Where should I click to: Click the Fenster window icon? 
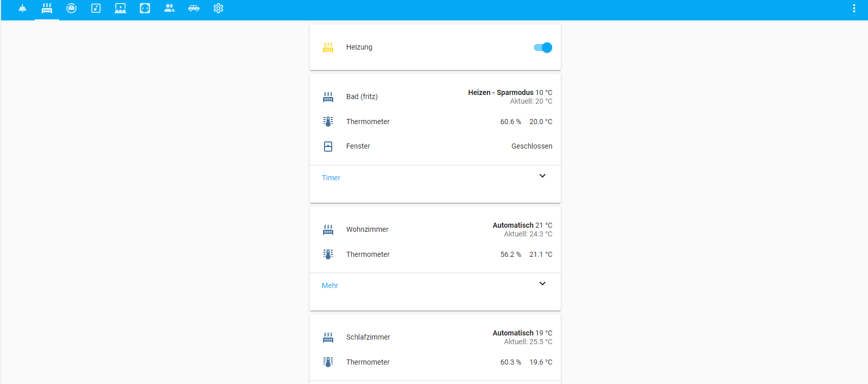[328, 147]
